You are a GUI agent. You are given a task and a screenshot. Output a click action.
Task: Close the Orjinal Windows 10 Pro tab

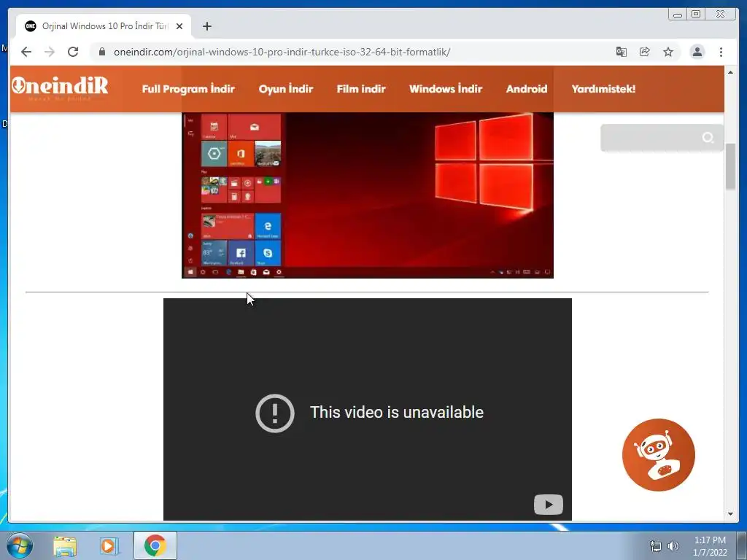179,26
